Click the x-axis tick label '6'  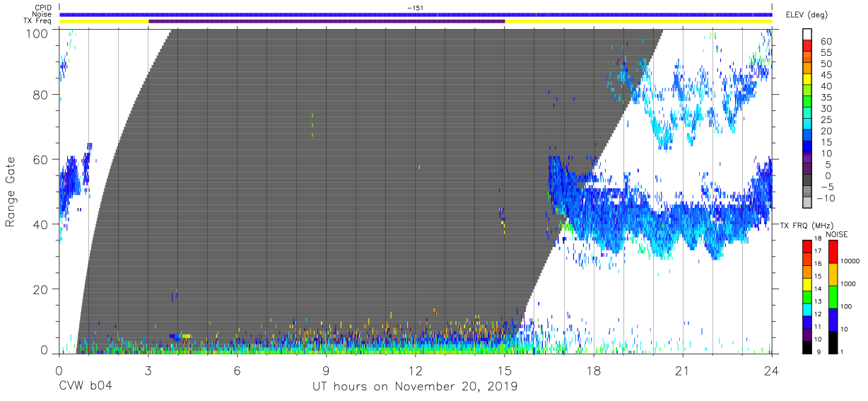click(237, 370)
